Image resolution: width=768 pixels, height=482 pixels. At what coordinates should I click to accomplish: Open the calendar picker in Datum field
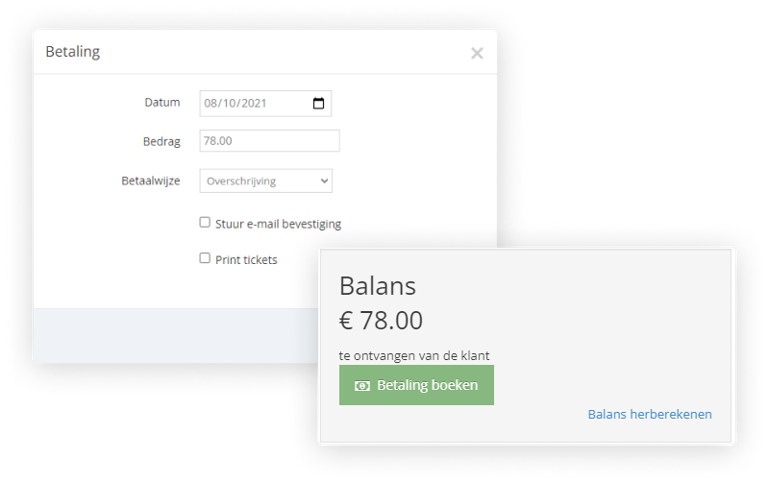(319, 103)
